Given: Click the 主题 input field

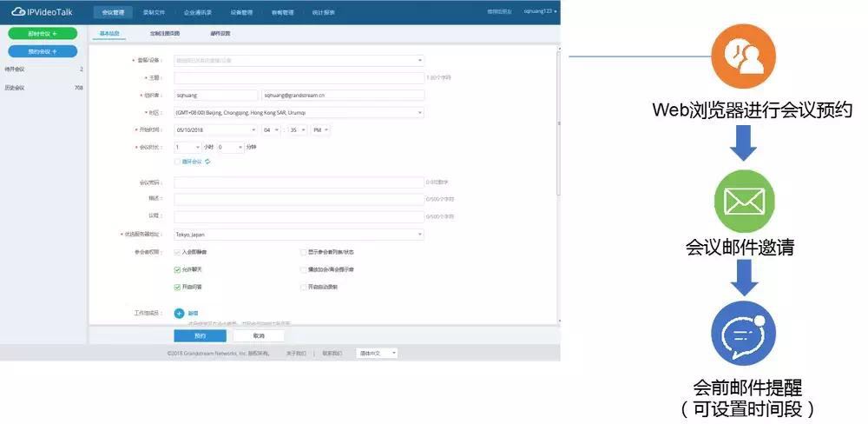Looking at the screenshot, I should click(x=299, y=78).
